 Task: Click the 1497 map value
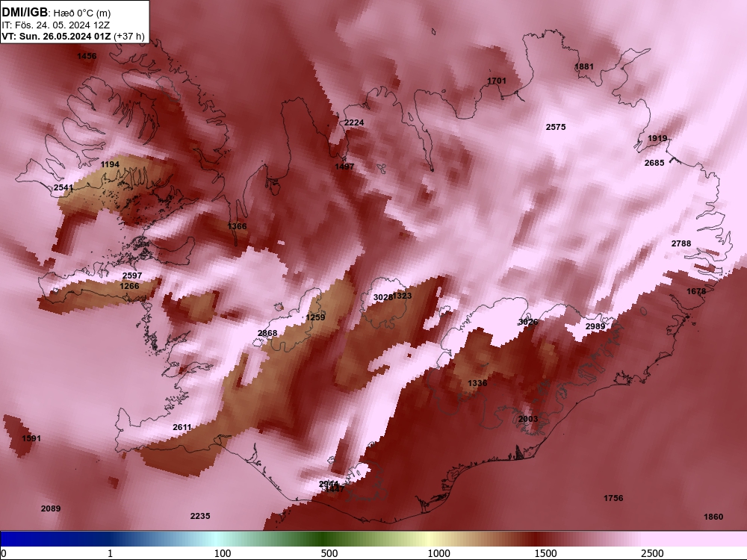coord(344,167)
